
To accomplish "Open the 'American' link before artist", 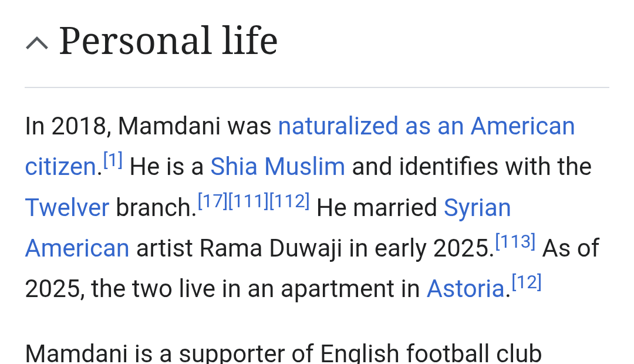I will click(77, 248).
